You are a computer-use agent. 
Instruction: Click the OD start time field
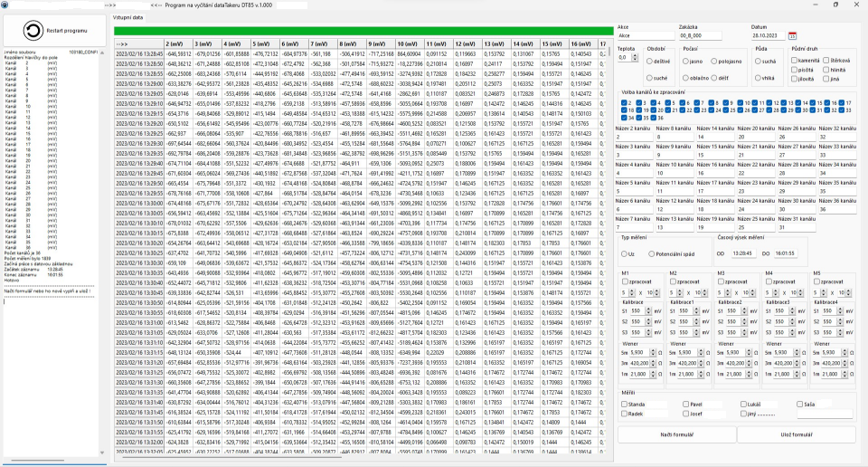pyautogui.click(x=743, y=253)
